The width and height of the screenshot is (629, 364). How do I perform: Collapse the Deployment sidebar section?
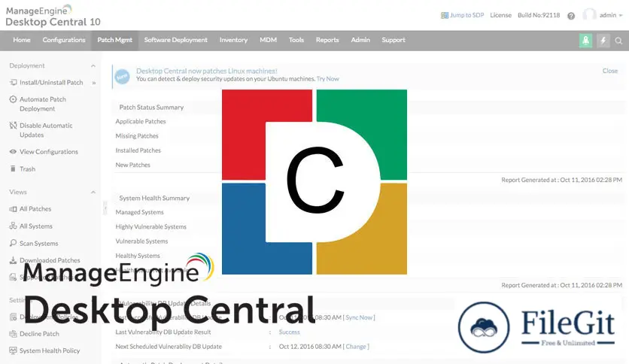[93, 65]
